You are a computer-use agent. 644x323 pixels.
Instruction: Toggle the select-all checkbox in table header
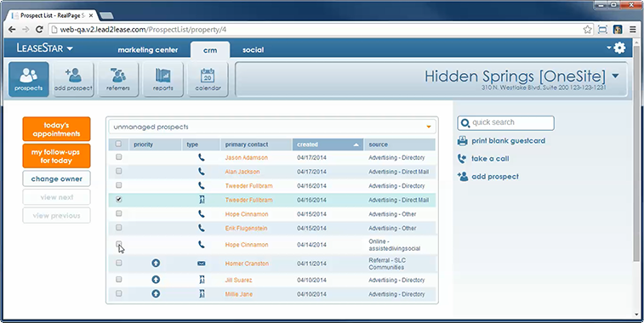coord(119,144)
